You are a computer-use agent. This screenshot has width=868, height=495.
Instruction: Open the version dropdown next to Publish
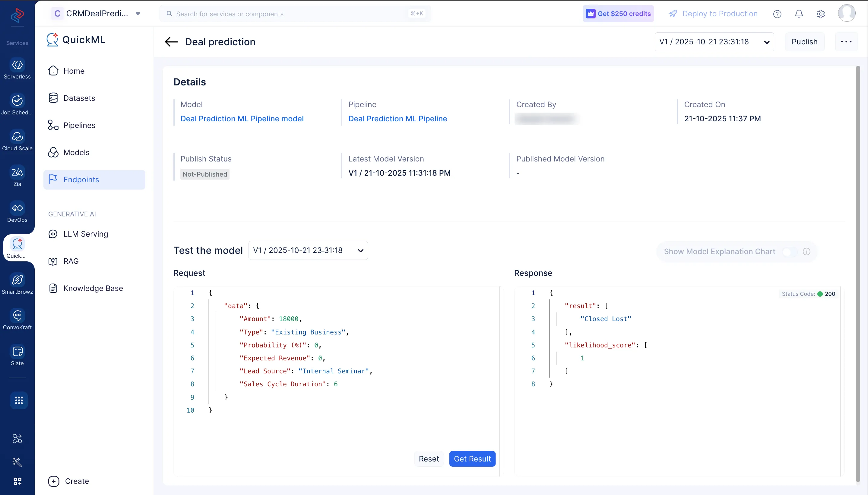(x=714, y=42)
